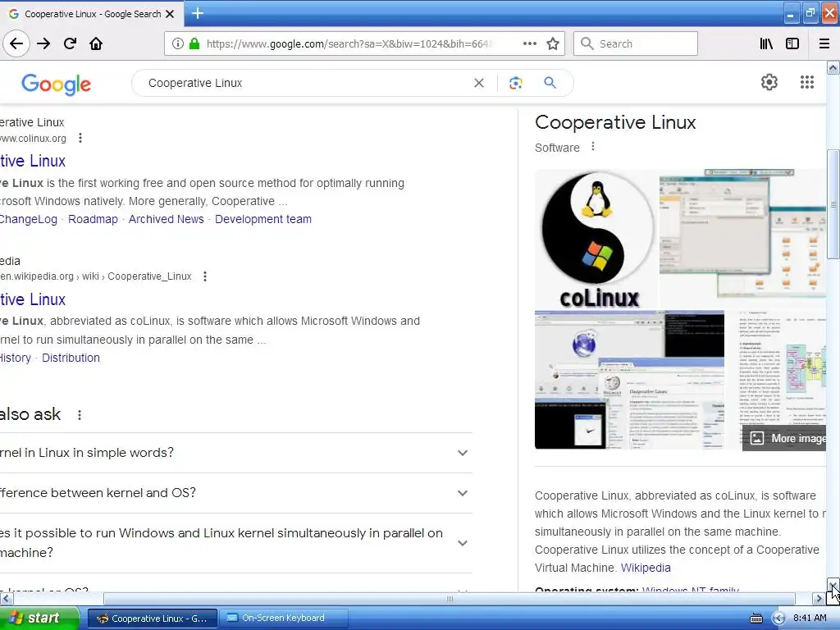Click inside the Google search query box
Viewport: 840px width, 630px height.
(x=305, y=83)
